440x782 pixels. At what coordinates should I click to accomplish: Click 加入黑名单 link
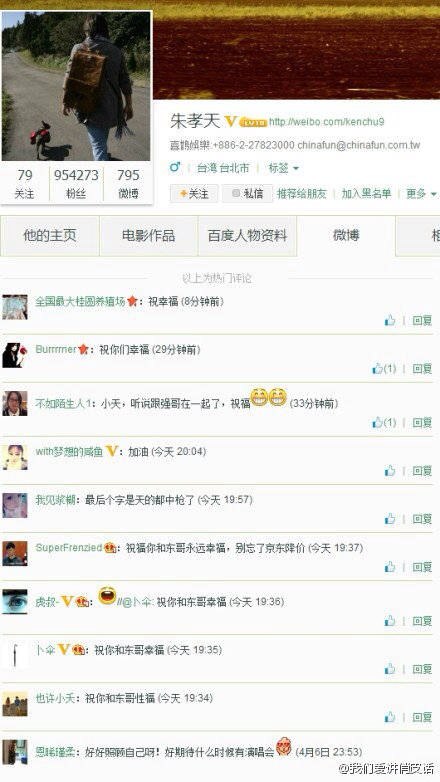tap(366, 194)
